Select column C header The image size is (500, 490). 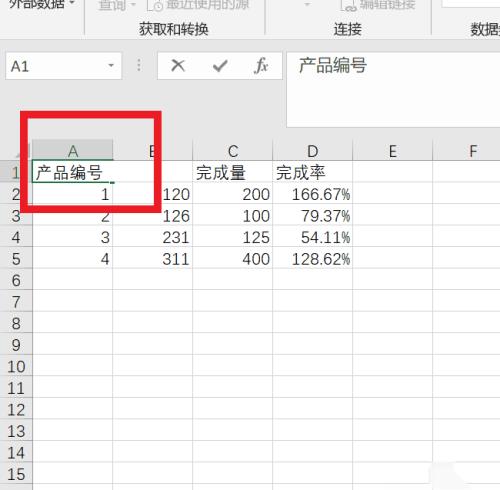pos(233,151)
